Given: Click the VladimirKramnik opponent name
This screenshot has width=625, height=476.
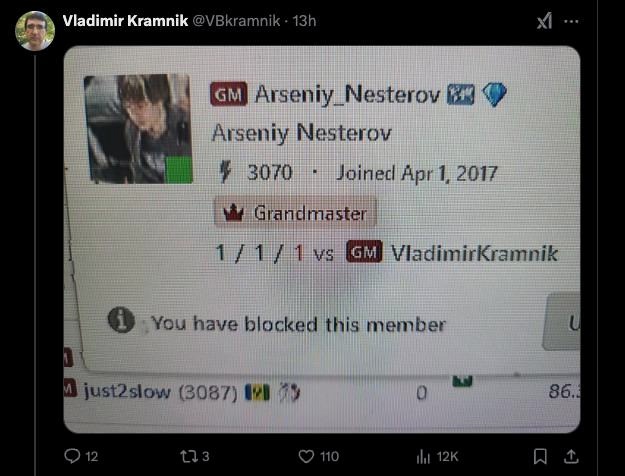Looking at the screenshot, I should coord(474,253).
